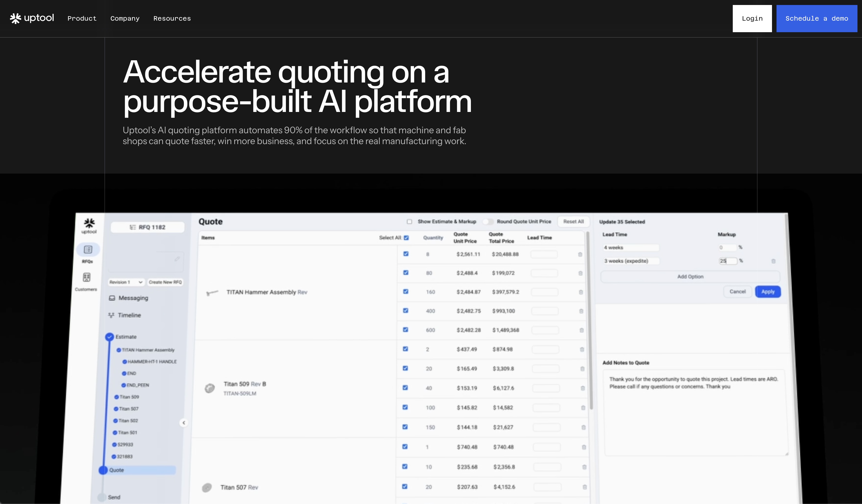This screenshot has width=862, height=504.
Task: Open the RFQ 1182 list button
Action: 147,227
